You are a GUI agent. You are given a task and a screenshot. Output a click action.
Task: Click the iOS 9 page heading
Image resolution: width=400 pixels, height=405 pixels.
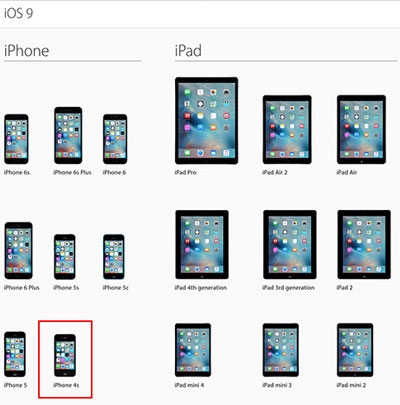19,13
